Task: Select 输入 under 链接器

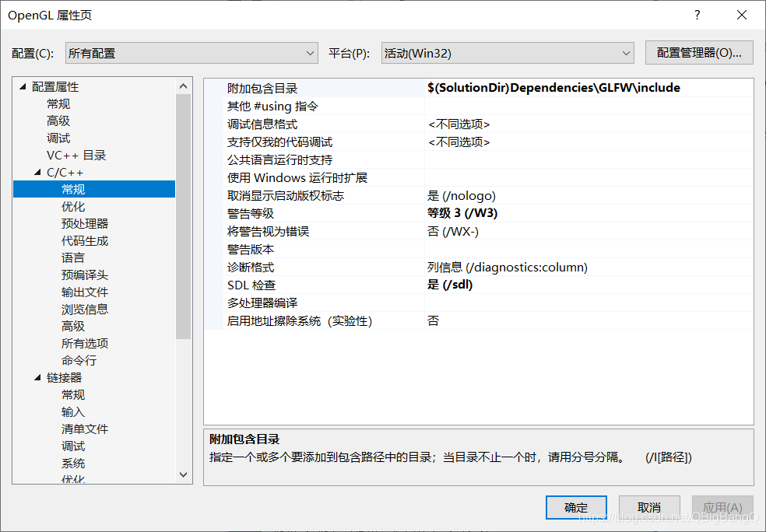Action: [x=73, y=412]
